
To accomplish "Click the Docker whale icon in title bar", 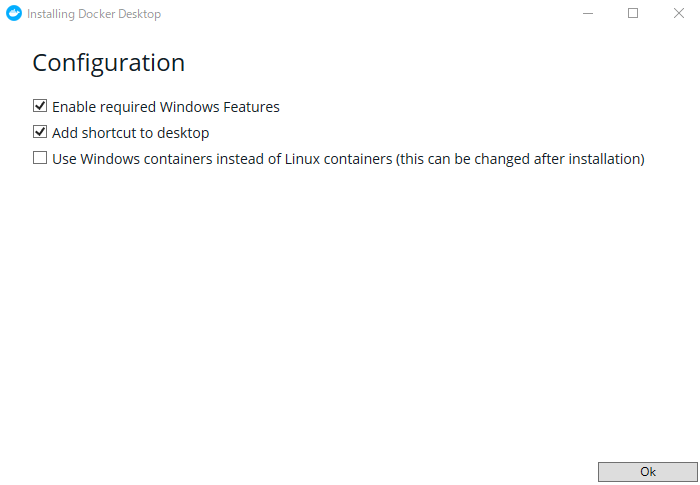I will pyautogui.click(x=14, y=14).
